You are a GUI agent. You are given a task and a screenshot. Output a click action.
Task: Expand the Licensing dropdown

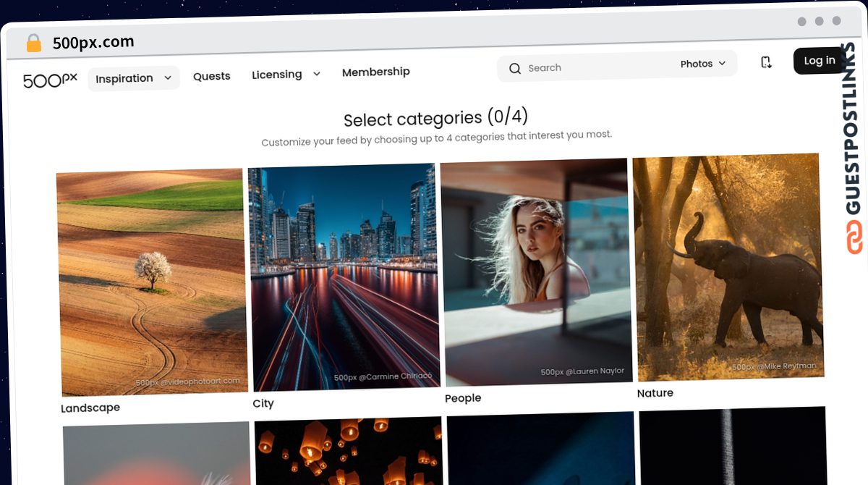pos(286,75)
